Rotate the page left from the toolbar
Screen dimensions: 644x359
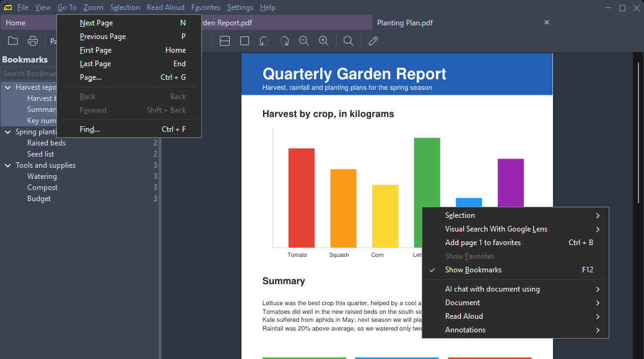(264, 41)
